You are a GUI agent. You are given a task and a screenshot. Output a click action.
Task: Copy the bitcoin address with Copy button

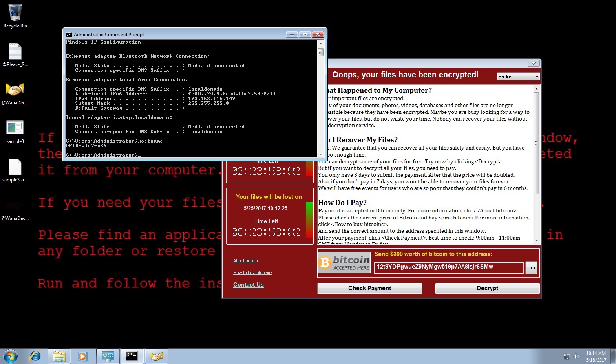coord(531,268)
